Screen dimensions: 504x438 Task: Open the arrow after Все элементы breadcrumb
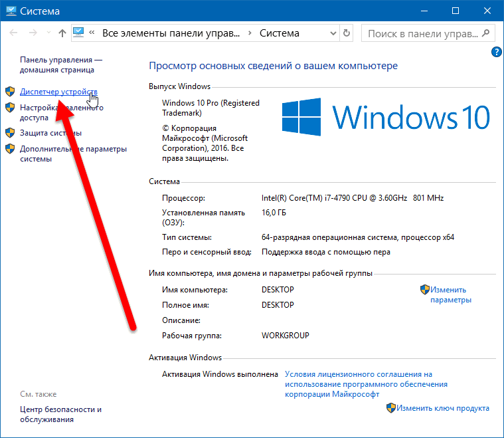[250, 33]
